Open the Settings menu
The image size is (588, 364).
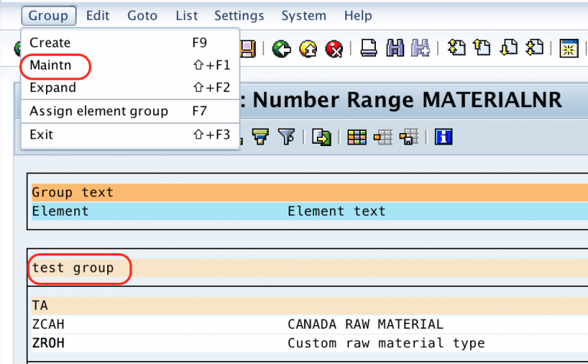pos(239,16)
